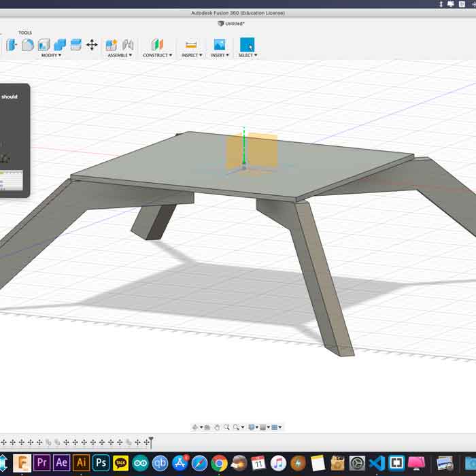Select the Pan hand tool

[x=217, y=428]
